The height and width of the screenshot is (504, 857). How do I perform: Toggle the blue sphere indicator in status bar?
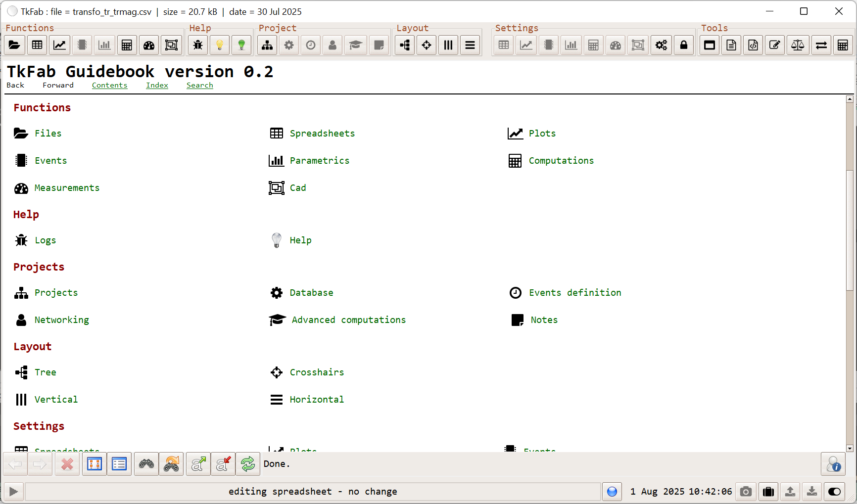612,492
